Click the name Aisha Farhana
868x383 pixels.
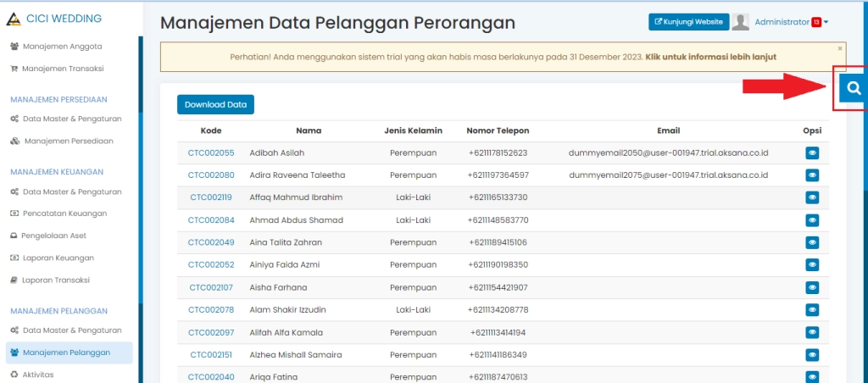coord(278,287)
